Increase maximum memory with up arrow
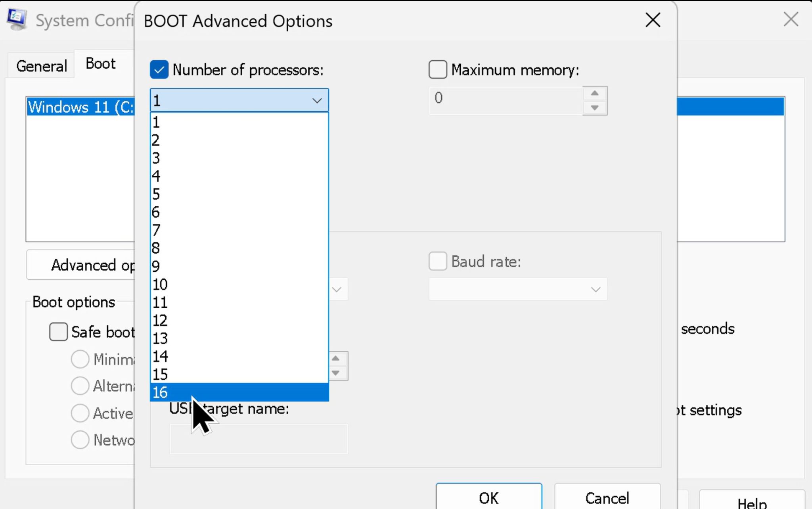The width and height of the screenshot is (812, 509). (x=594, y=94)
